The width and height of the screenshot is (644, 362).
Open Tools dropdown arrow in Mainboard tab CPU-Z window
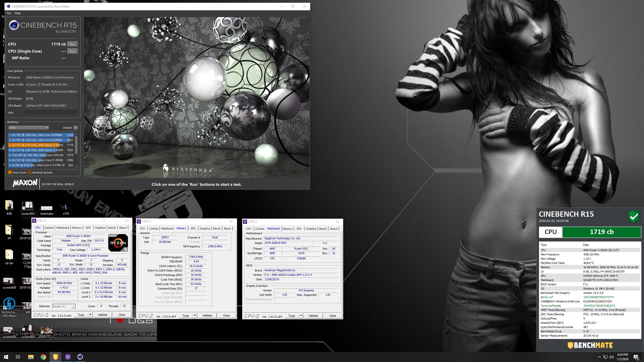click(x=301, y=316)
